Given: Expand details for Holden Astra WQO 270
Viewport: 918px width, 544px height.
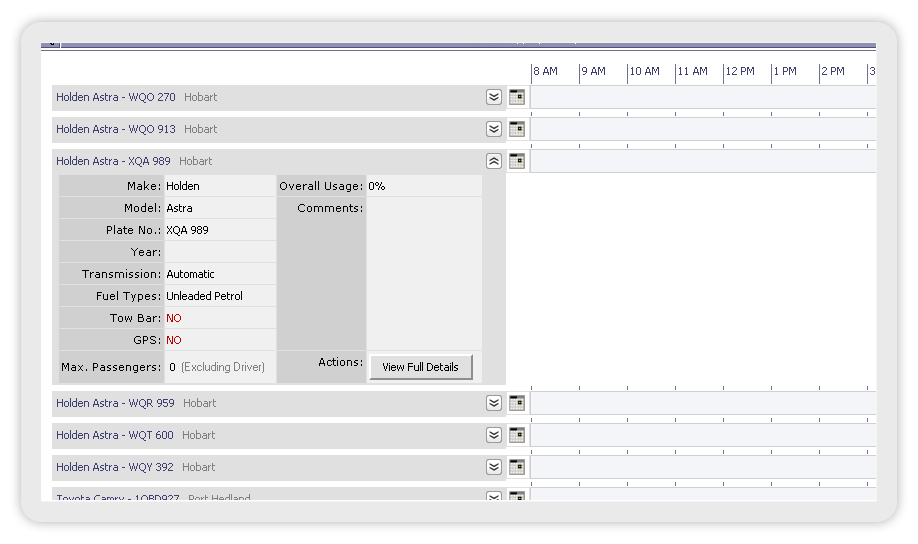Looking at the screenshot, I should click(494, 97).
